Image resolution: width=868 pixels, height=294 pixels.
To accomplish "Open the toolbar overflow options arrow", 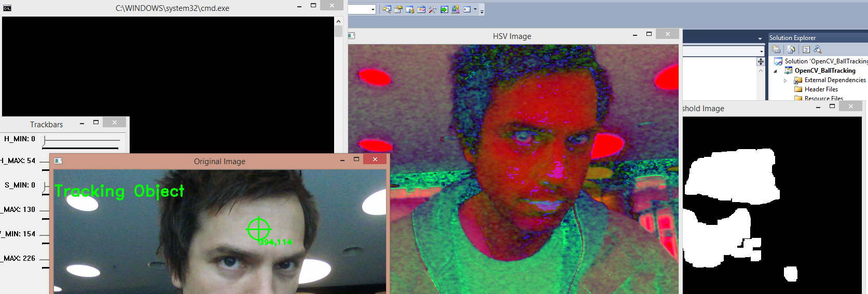I will [x=482, y=10].
